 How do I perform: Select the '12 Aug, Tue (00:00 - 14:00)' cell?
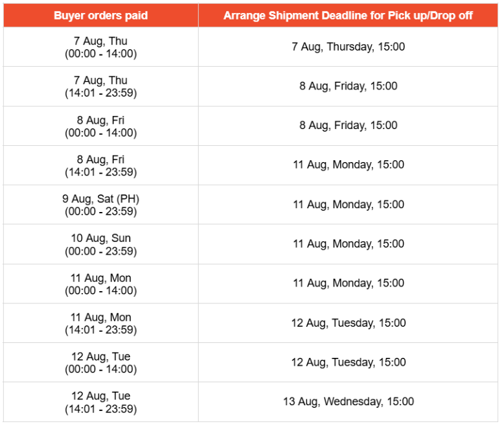click(x=100, y=362)
